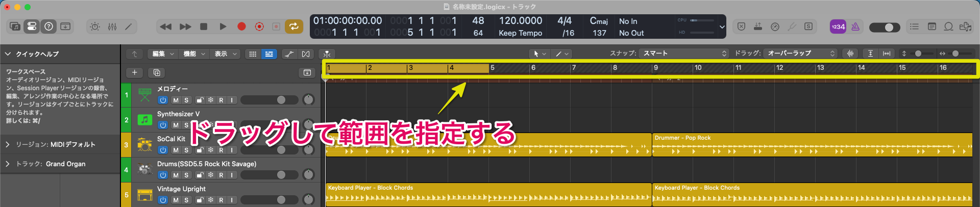Click the Waveform Zoom button
This screenshot has width=980, height=207.
(x=850, y=54)
